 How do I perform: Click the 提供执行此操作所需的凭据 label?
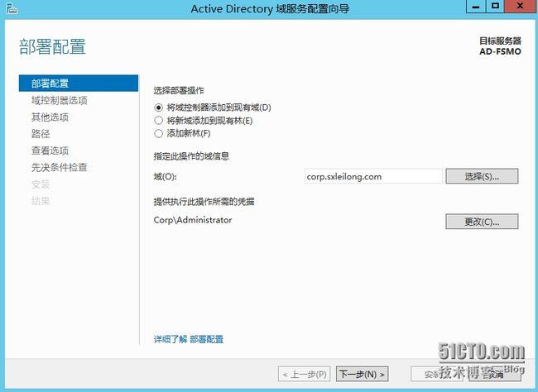tap(204, 202)
